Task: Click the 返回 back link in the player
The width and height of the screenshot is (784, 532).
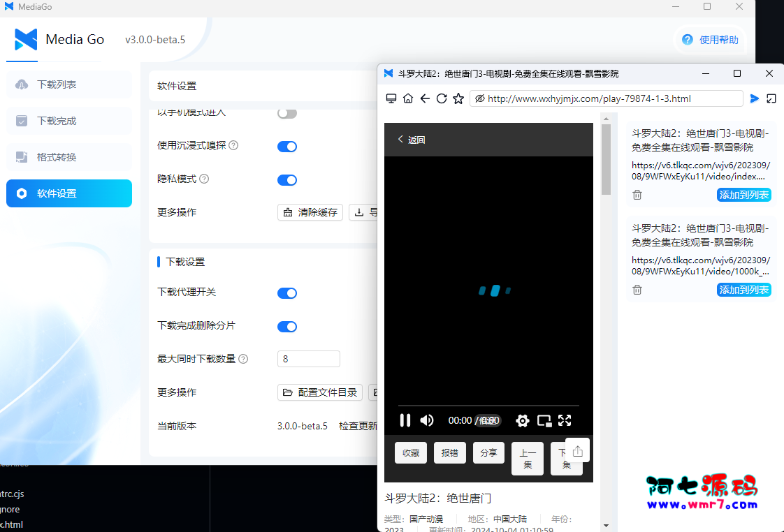Action: [412, 140]
